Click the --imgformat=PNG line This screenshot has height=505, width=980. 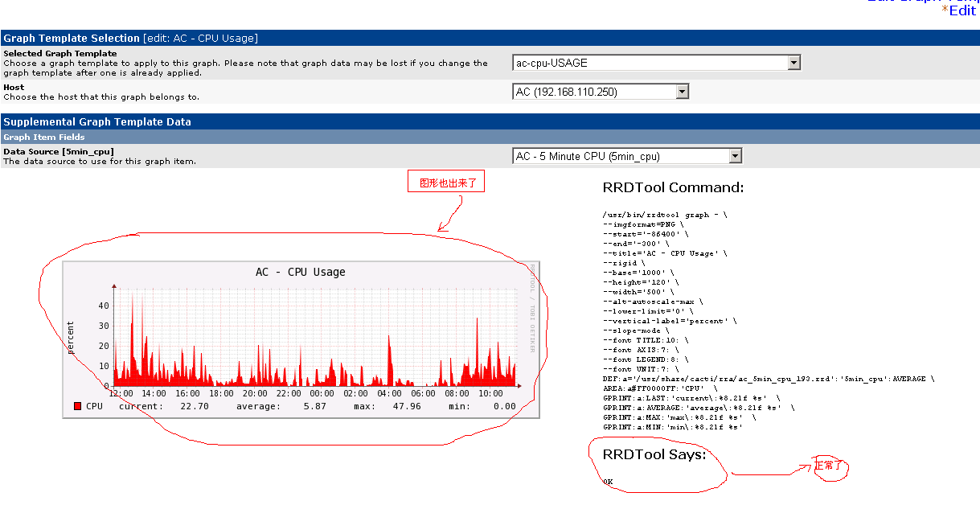point(645,224)
